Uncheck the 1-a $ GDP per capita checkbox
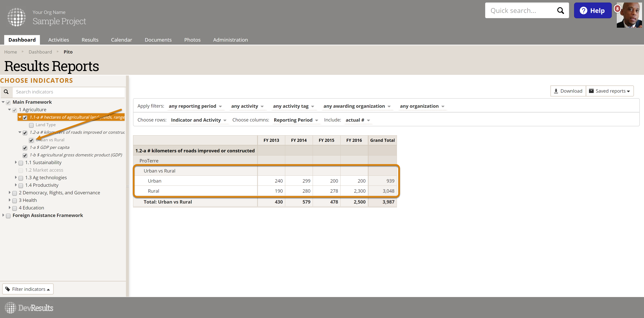This screenshot has width=644, height=318. pyautogui.click(x=25, y=148)
